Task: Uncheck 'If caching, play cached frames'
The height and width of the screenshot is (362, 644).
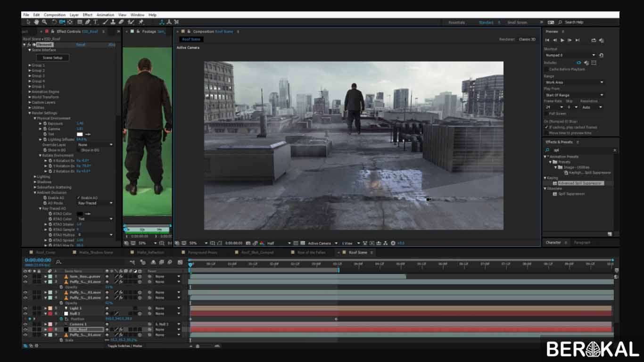Action: click(x=547, y=127)
